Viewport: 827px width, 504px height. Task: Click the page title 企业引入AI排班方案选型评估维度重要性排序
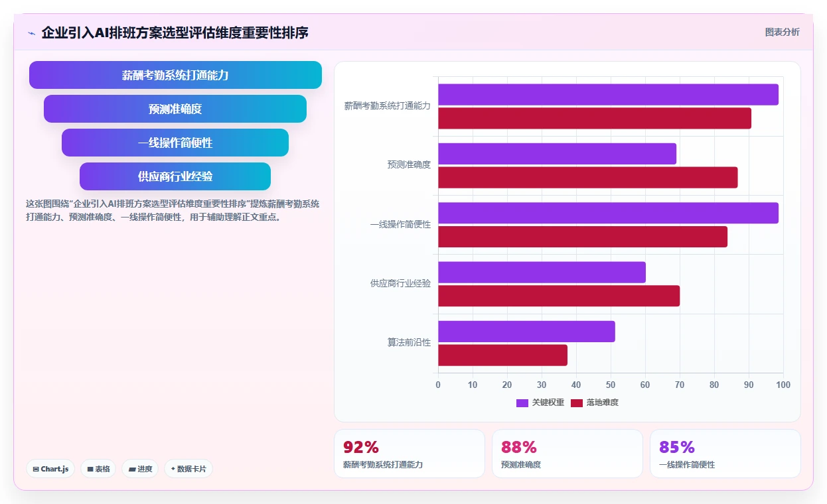[x=175, y=32]
